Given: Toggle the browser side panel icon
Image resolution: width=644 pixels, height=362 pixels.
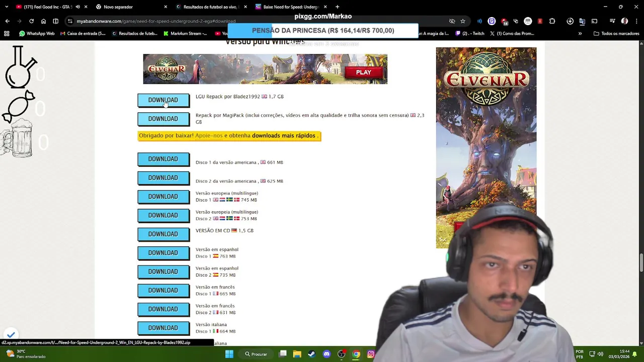Looking at the screenshot, I should pos(55,21).
